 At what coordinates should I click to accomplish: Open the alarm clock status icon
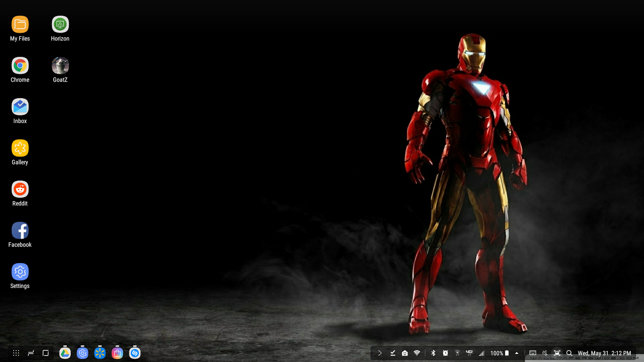(x=446, y=353)
